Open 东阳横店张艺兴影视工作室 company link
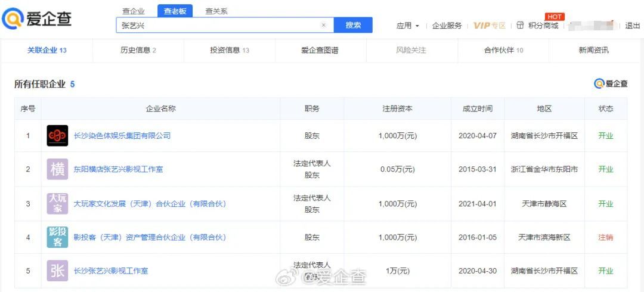This screenshot has width=644, height=292. pos(118,169)
